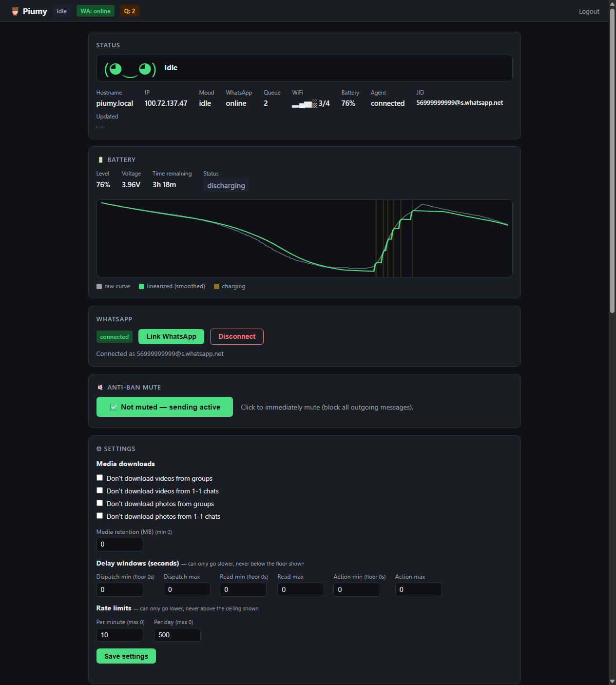Image resolution: width=616 pixels, height=685 pixels.
Task: Click the Connected as 56999999999 text
Action: (x=160, y=354)
